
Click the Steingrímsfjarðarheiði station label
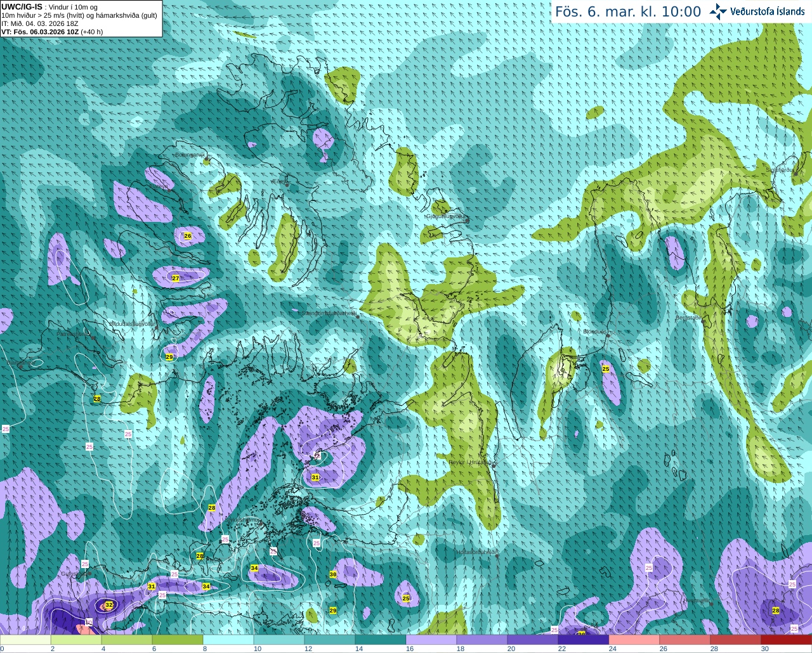click(328, 313)
